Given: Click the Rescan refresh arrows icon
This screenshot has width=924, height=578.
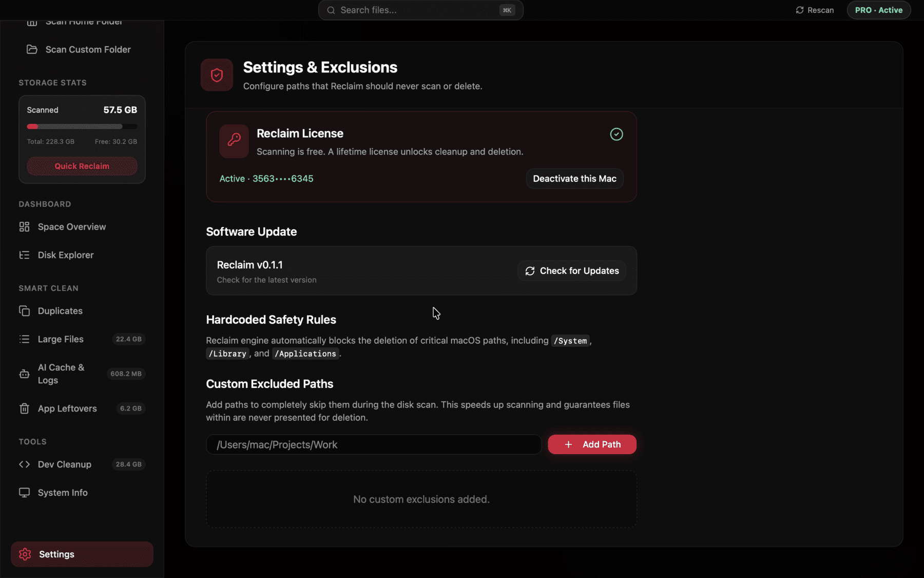Looking at the screenshot, I should point(800,10).
